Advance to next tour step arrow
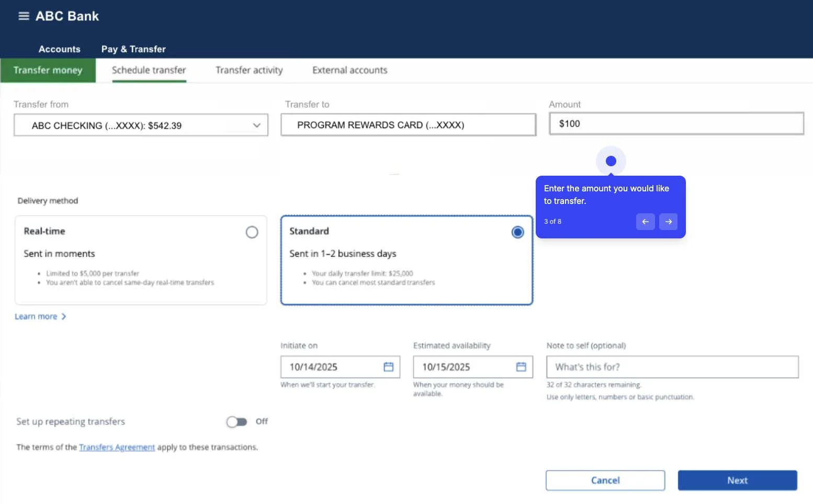 click(668, 222)
